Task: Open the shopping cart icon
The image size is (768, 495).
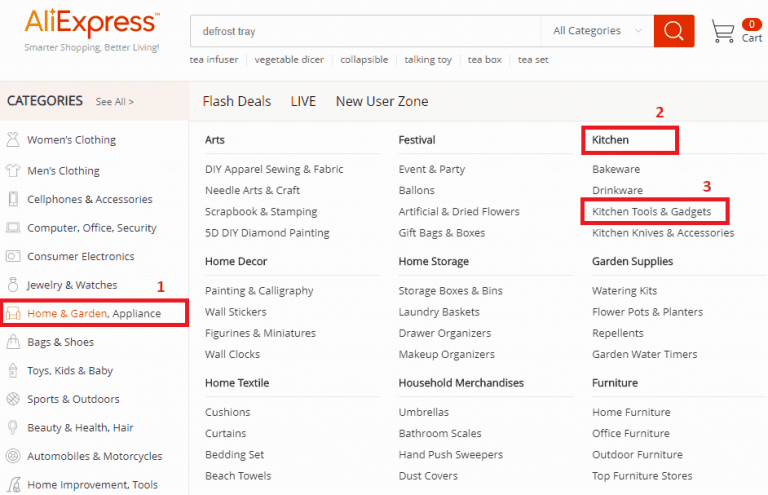Action: 722,31
